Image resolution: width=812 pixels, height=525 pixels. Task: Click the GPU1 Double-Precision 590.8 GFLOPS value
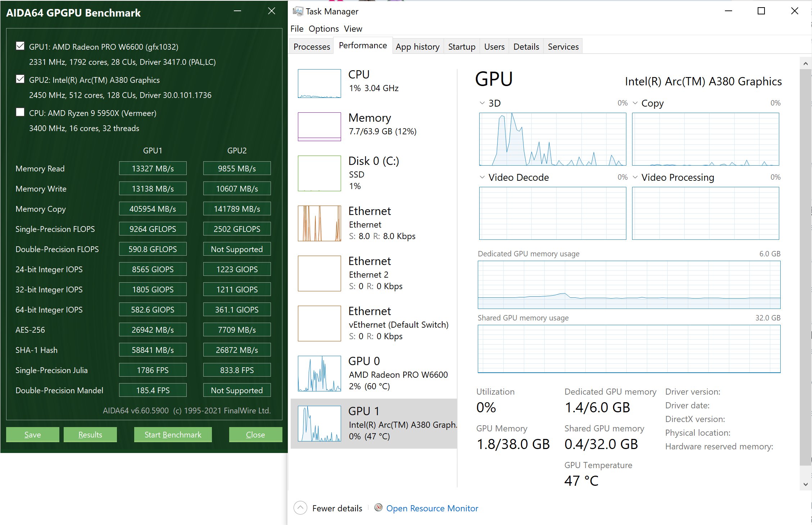(153, 249)
